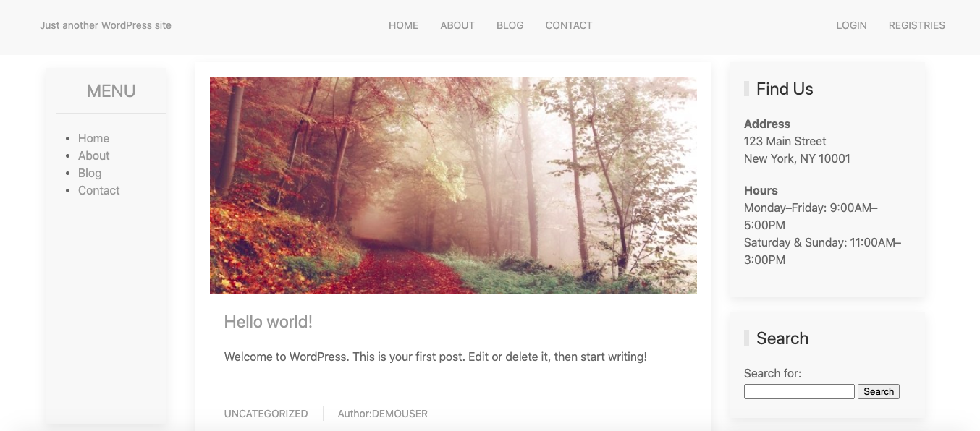The width and height of the screenshot is (980, 431).
Task: Click the UNCATEGORIZED category link
Action: click(266, 414)
